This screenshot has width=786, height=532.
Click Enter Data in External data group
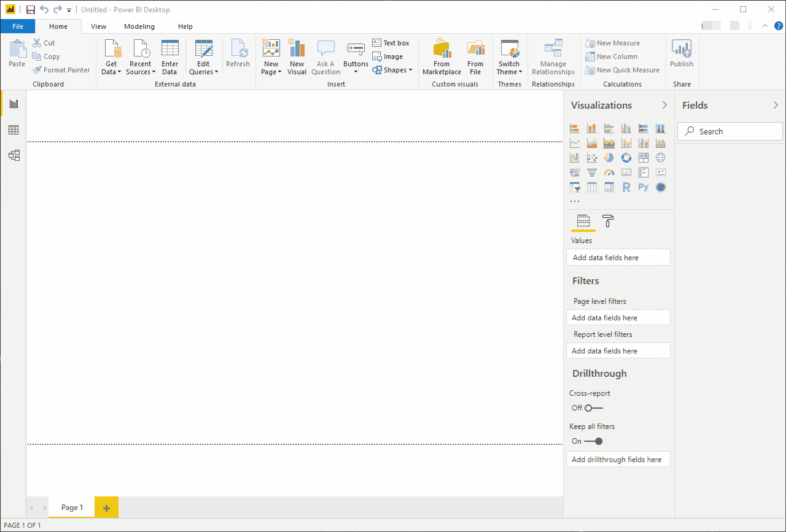[x=170, y=57]
